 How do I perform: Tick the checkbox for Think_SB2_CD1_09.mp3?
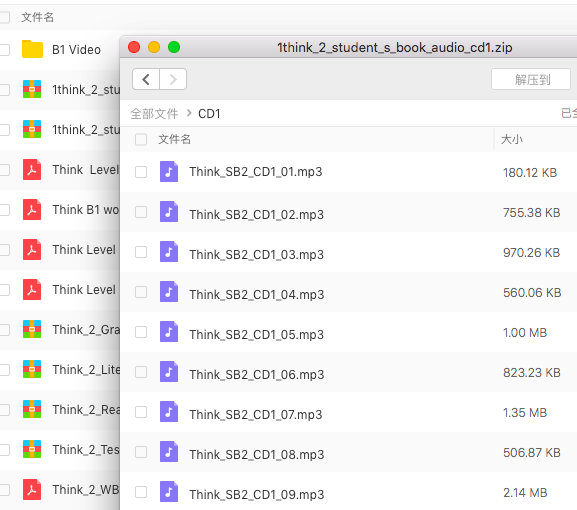[x=141, y=492]
